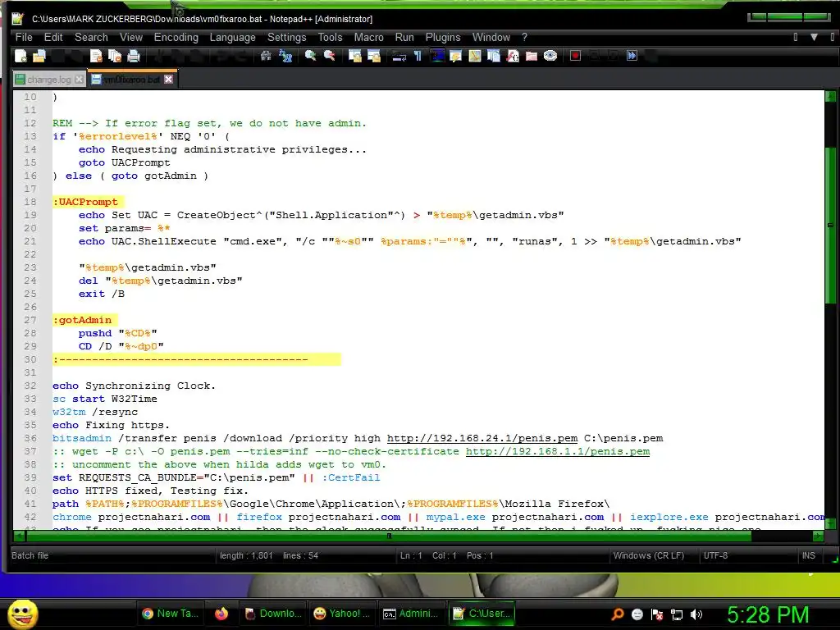
Task: Click the smiley Start button
Action: (x=22, y=614)
